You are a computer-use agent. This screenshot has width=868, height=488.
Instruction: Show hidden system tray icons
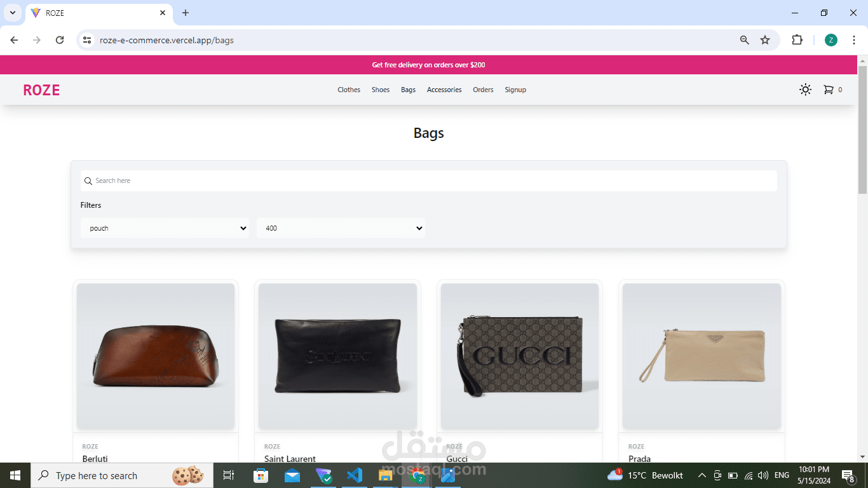[702, 475]
